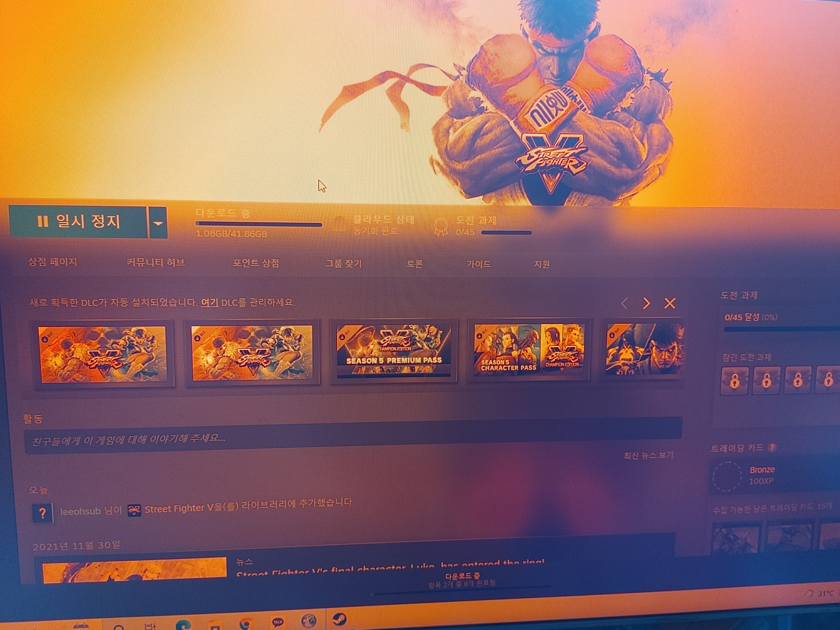Open Chrome from the Windows taskbar
Viewport: 840px width, 630px height.
(246, 624)
